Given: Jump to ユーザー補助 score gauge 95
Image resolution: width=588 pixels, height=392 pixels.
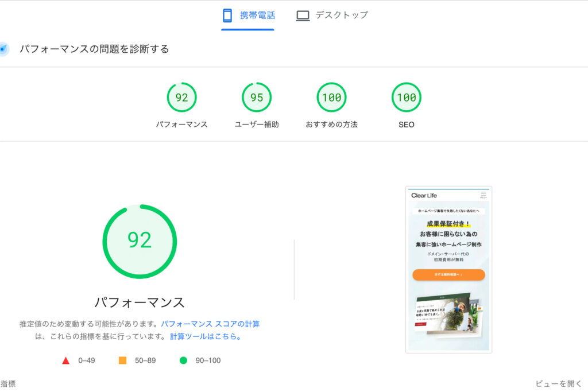Looking at the screenshot, I should (x=257, y=98).
